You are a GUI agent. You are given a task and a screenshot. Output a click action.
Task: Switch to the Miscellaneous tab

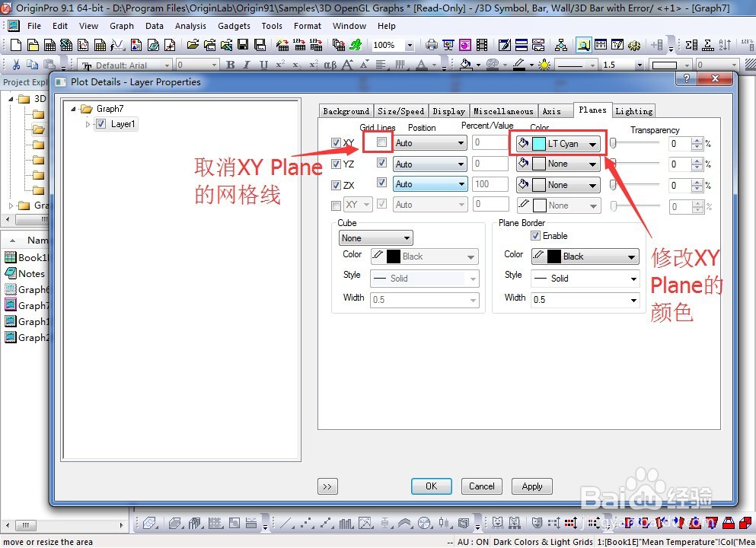503,111
